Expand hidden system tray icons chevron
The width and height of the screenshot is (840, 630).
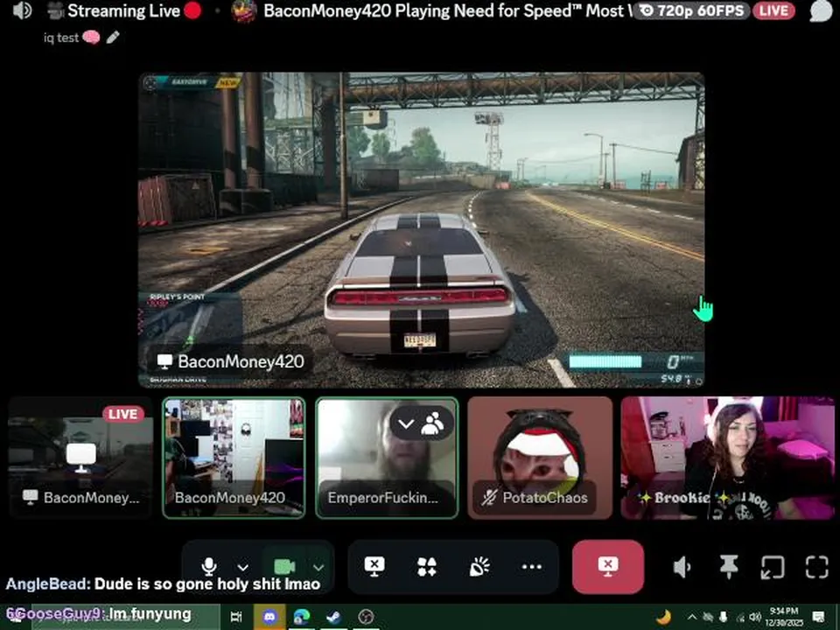692,617
